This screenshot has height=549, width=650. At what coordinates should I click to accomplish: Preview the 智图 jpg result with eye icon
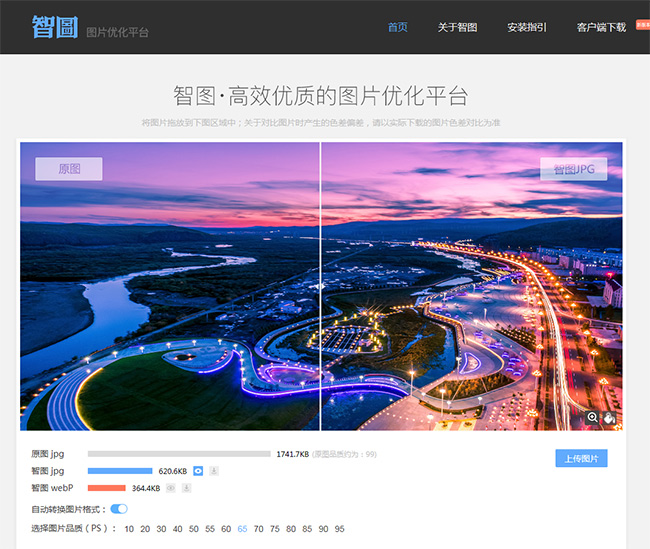(198, 470)
